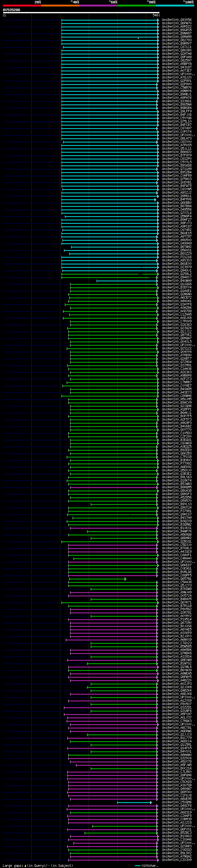This screenshot has width=197, height=868.
Task: Click label UniRef100_Q2HTA8
Action: coord(177,54)
